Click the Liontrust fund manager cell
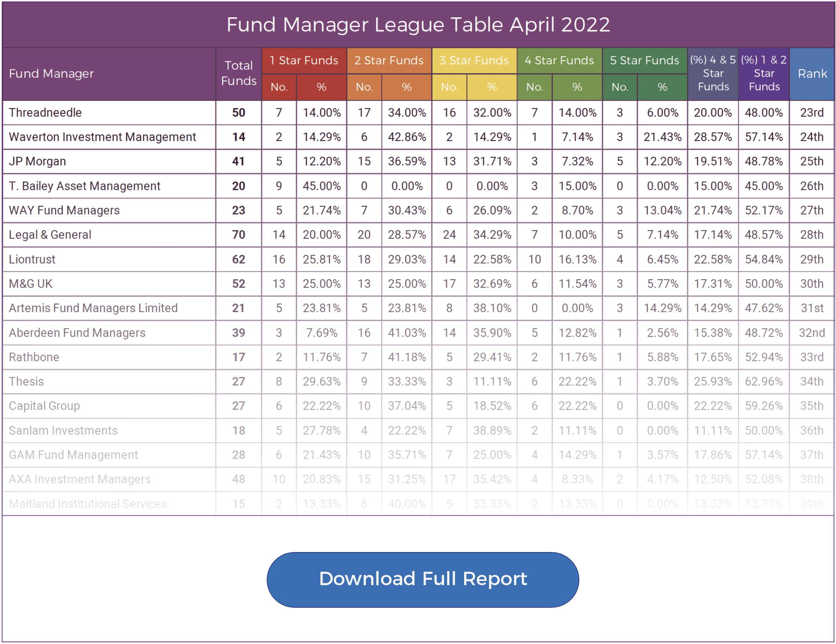 pos(32,259)
